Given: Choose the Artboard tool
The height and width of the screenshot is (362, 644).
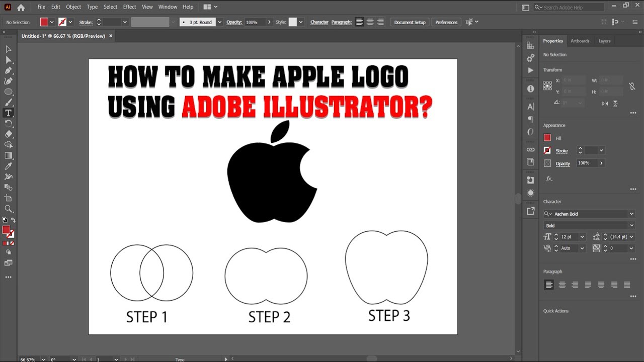Looking at the screenshot, I should click(x=8, y=198).
